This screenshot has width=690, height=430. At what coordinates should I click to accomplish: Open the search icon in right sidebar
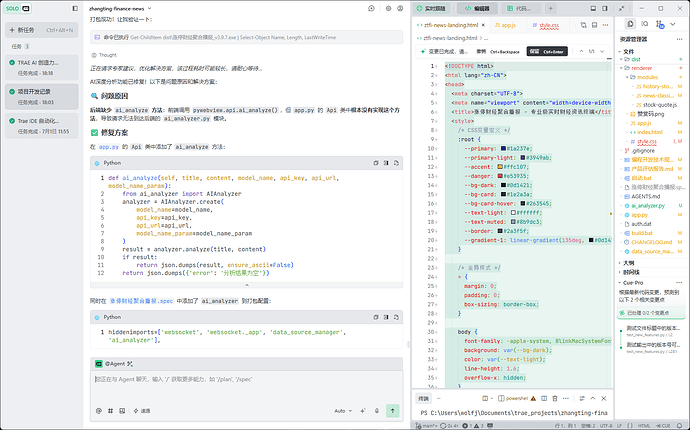645,24
